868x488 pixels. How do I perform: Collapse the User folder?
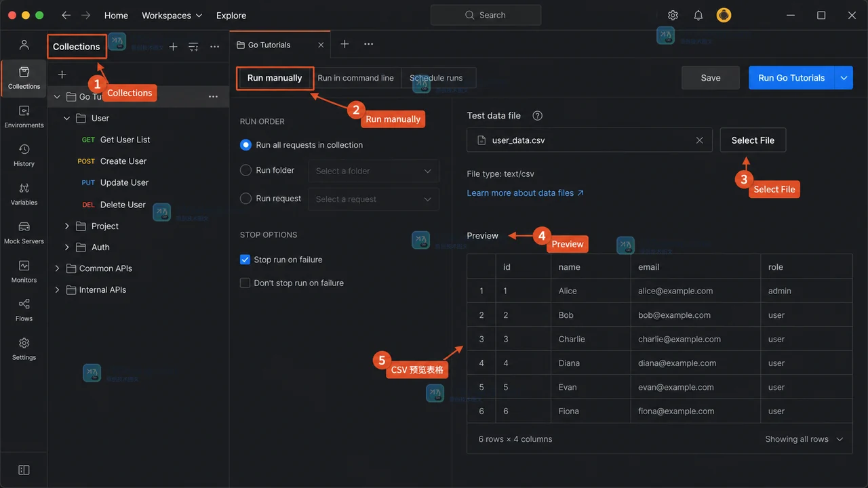point(66,118)
